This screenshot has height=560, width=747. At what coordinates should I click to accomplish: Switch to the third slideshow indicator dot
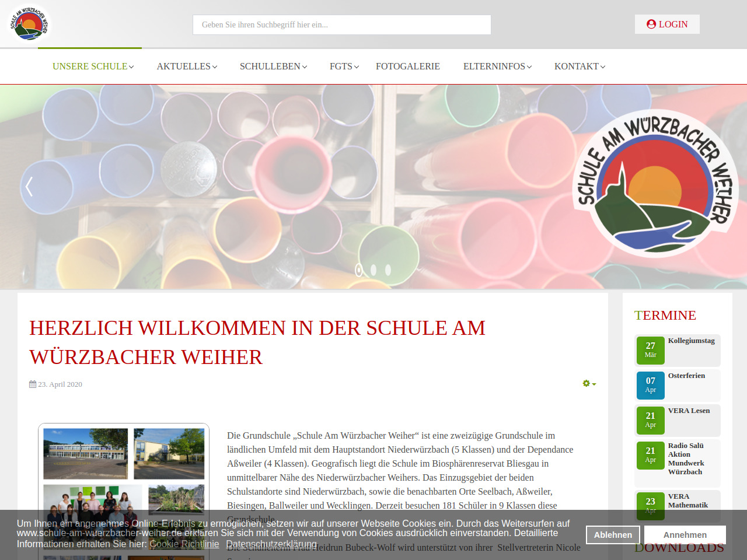coord(388,270)
